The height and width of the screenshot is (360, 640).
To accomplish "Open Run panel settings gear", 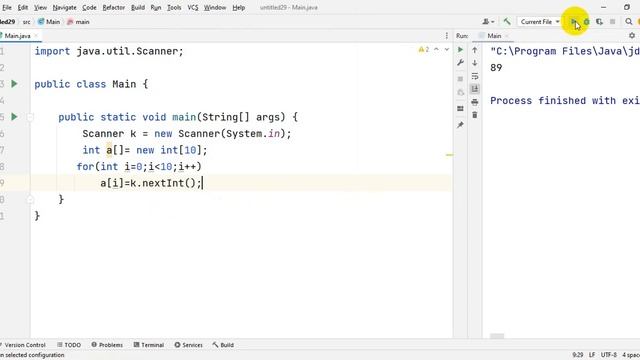I will click(632, 36).
